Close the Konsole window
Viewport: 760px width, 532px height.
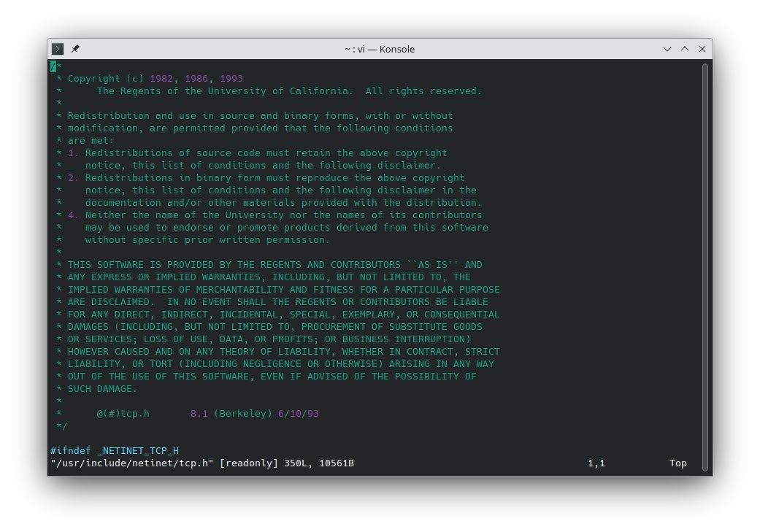(x=702, y=49)
